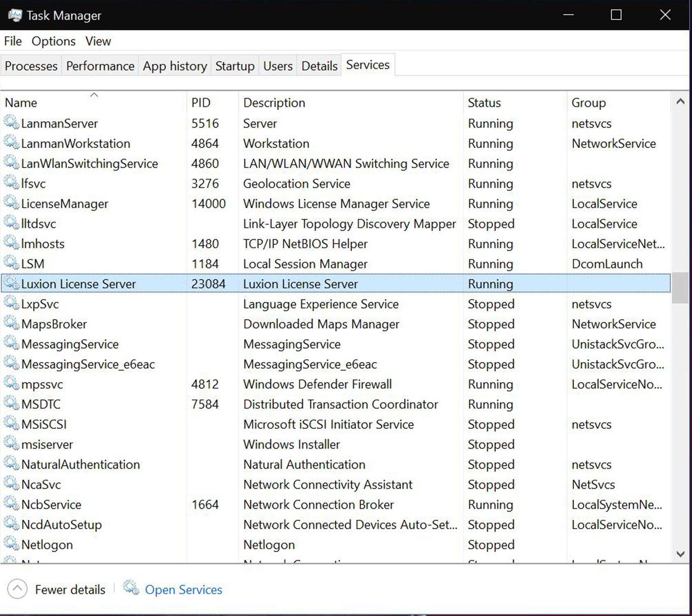Viewport: 692px width, 616px height.
Task: Click the scrollbar up arrow
Action: click(x=680, y=101)
